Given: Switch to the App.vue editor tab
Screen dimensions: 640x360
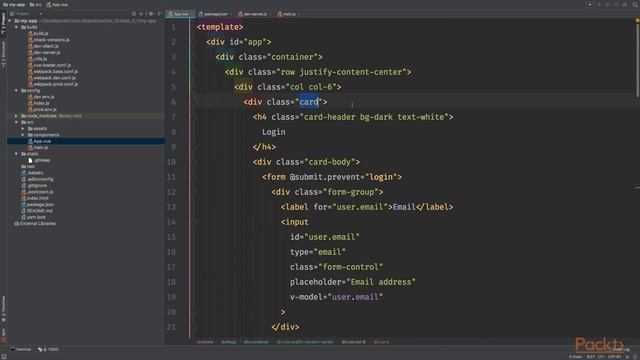Looking at the screenshot, I should point(180,14).
